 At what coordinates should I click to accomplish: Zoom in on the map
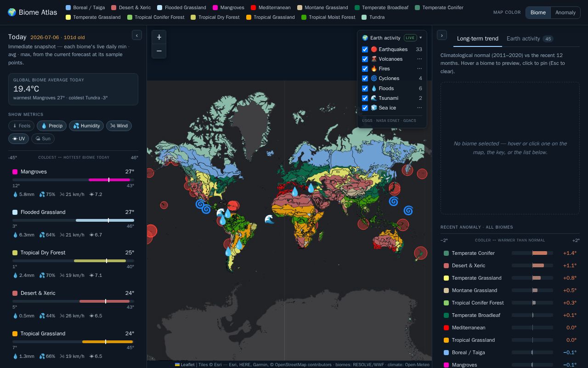pos(159,37)
